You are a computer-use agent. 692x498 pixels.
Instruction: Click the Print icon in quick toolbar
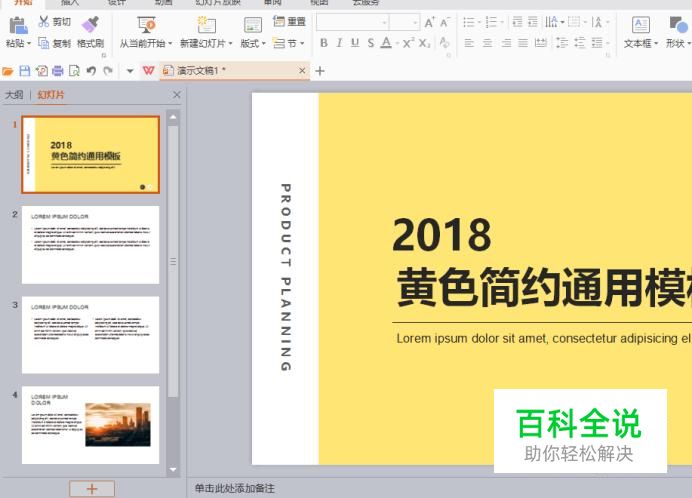click(58, 71)
